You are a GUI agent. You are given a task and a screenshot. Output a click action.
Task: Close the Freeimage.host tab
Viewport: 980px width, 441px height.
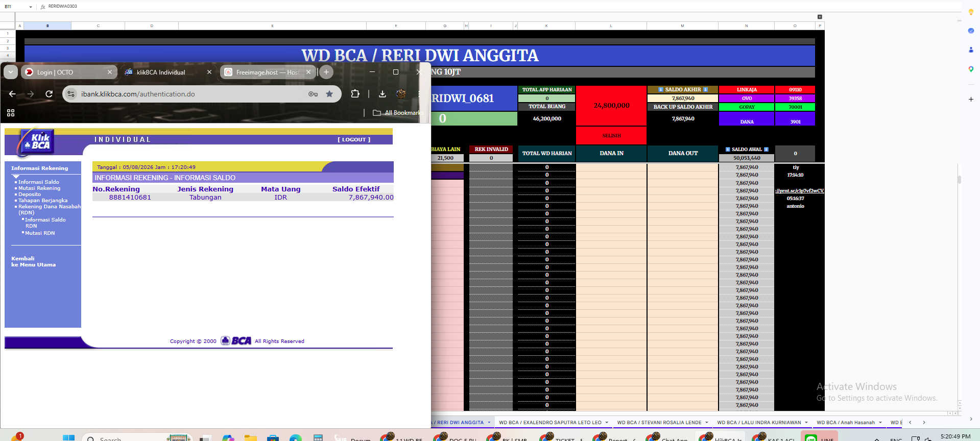pyautogui.click(x=308, y=72)
